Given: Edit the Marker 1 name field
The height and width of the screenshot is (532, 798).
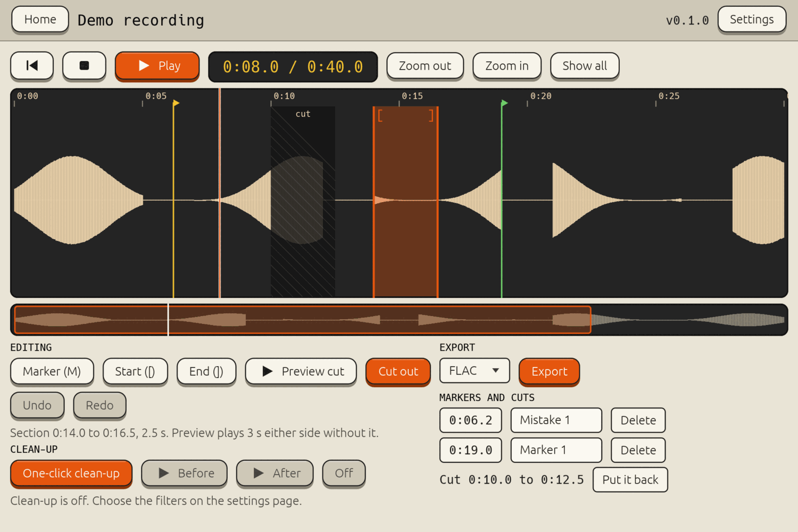Looking at the screenshot, I should [x=556, y=450].
